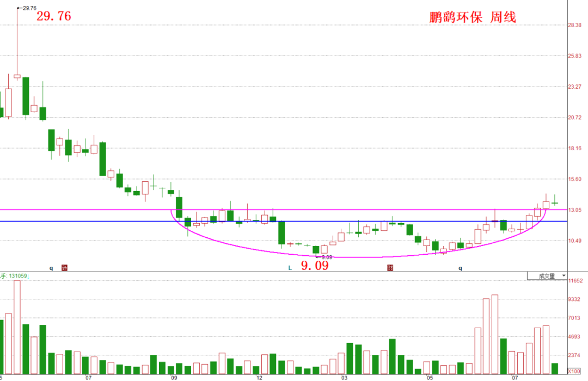Click the 10.49 price axis label
Image resolution: width=588 pixels, height=381 pixels.
(x=574, y=241)
